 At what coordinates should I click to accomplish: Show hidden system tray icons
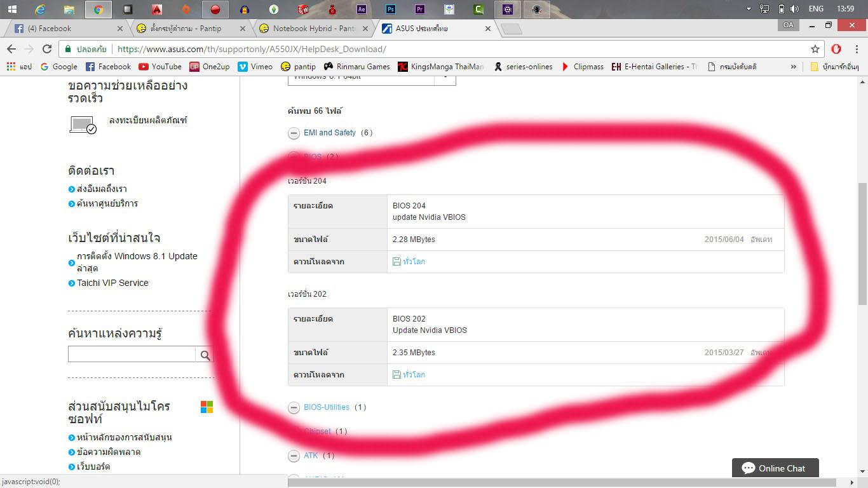coord(749,9)
